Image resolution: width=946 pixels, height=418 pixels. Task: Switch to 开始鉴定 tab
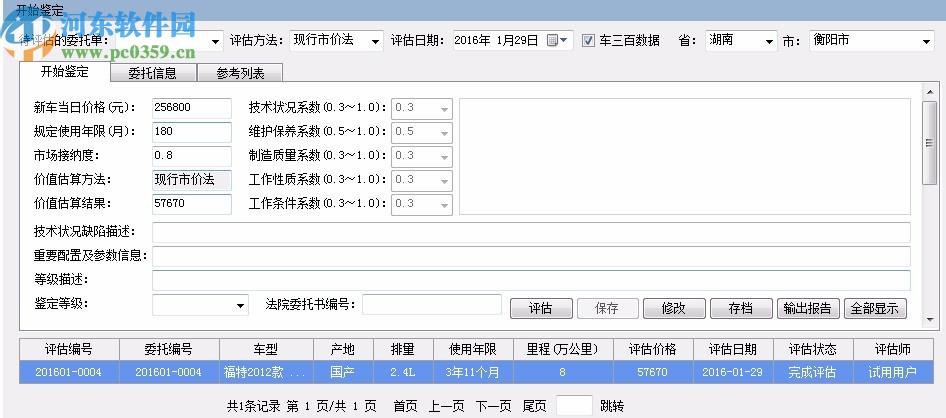[65, 72]
